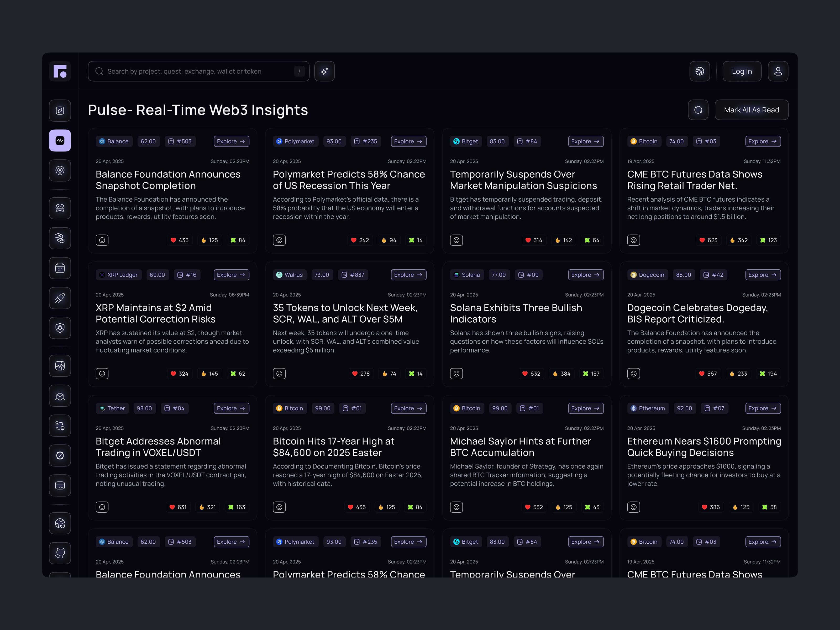
Task: Open the user profile icon top right
Action: 778,71
